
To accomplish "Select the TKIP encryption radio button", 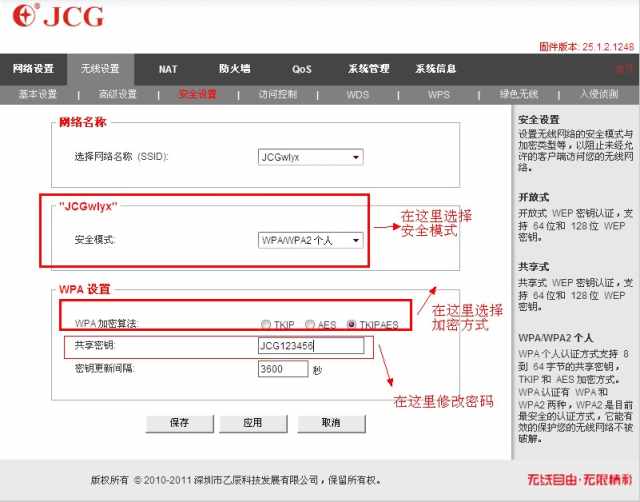I will click(x=266, y=324).
